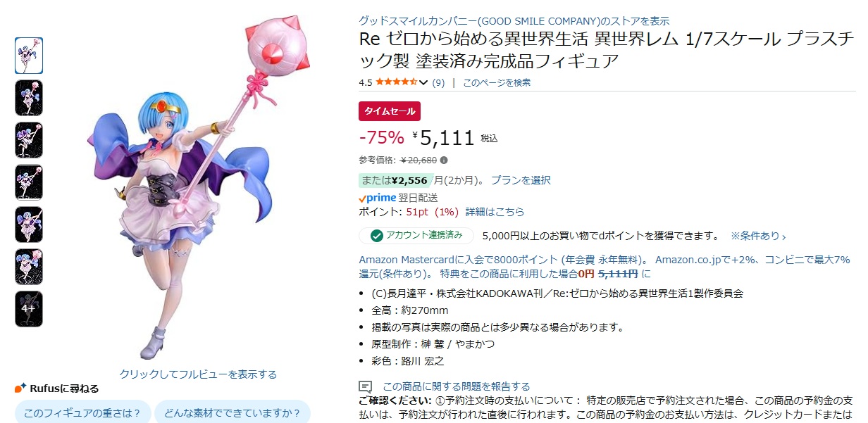
Task: Select the first figure thumbnail
Action: (29, 56)
